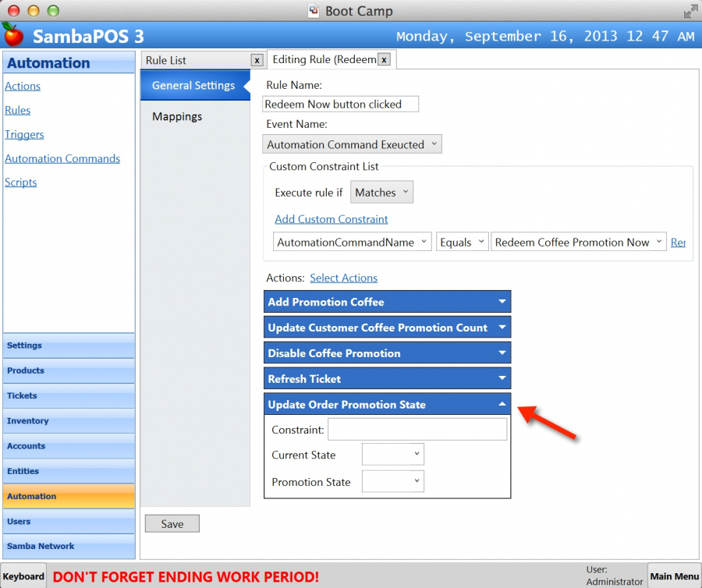The image size is (702, 588).
Task: Expand Update Customer Coffee Promotion Count action
Action: [502, 328]
